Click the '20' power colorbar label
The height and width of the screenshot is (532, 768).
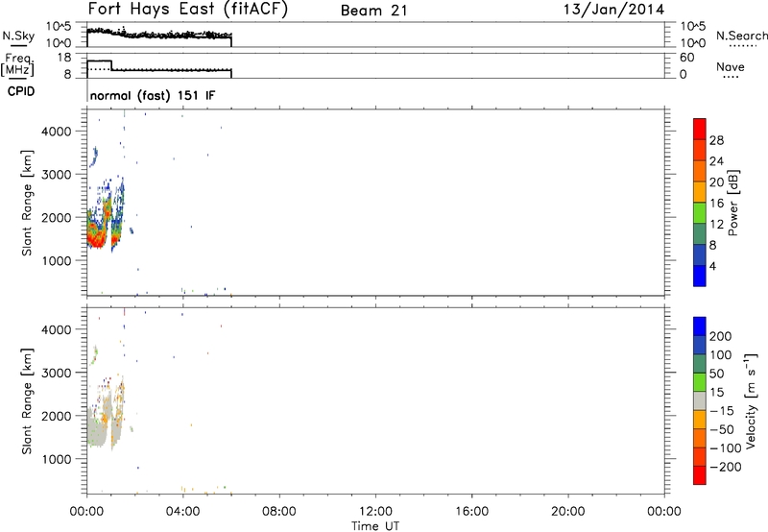716,182
